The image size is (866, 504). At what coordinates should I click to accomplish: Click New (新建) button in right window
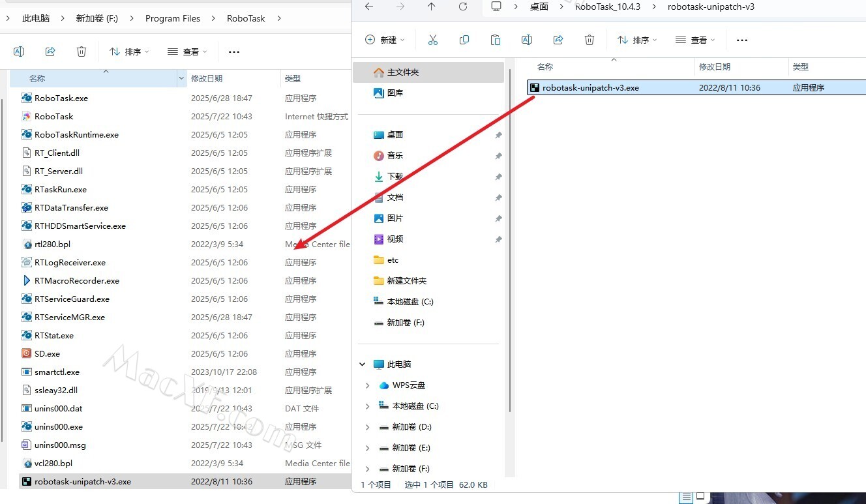coord(385,40)
